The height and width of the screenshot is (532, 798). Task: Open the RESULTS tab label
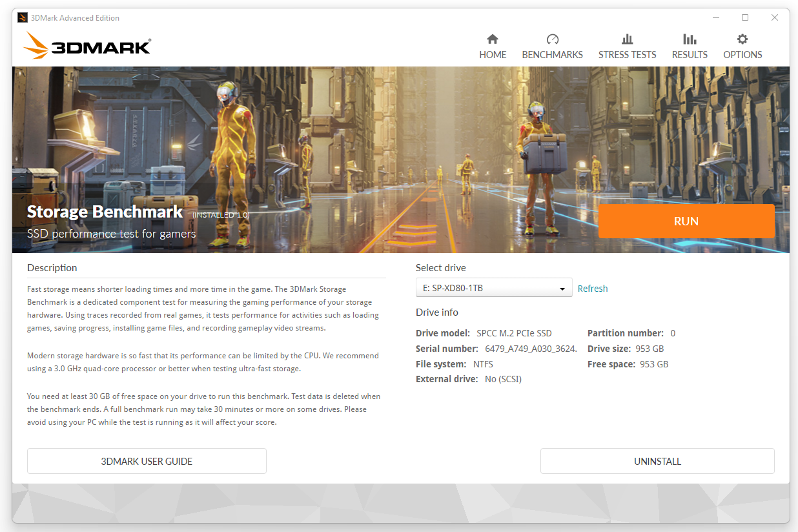(x=690, y=55)
